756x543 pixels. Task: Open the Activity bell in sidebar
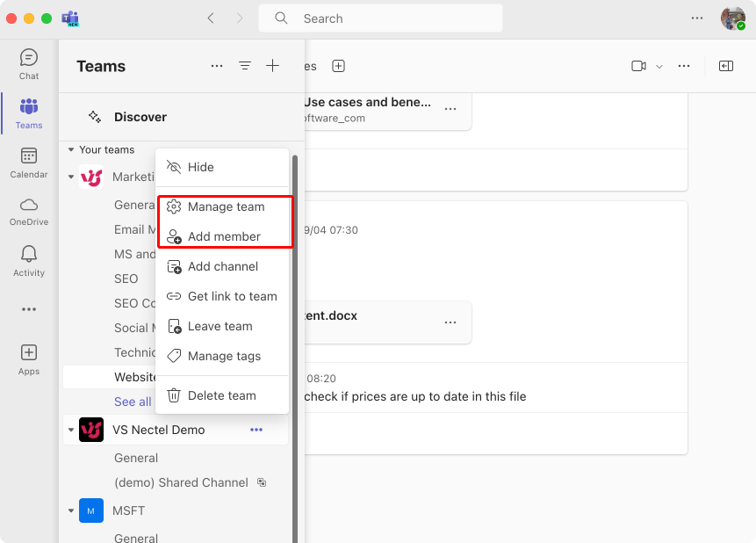[29, 261]
